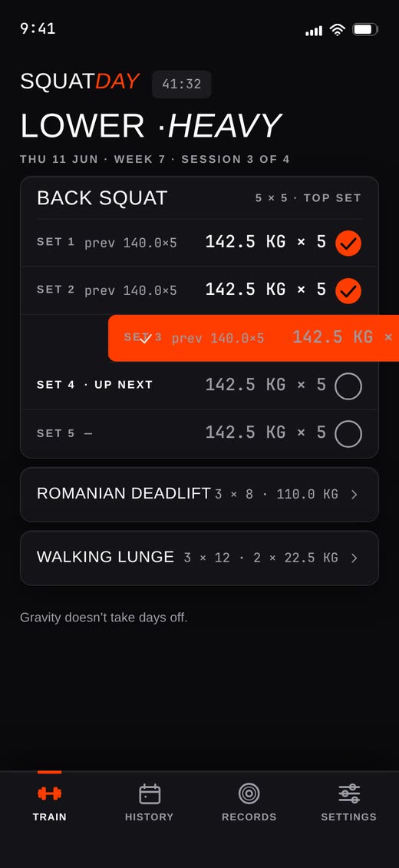Switch to the Records tab label
Viewport: 399px width, 868px height.
[249, 817]
